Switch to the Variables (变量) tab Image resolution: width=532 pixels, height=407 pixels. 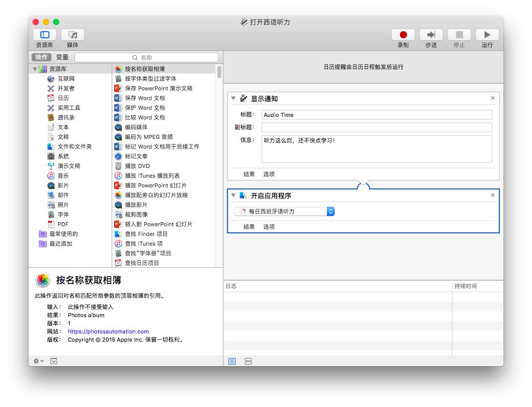tap(62, 57)
